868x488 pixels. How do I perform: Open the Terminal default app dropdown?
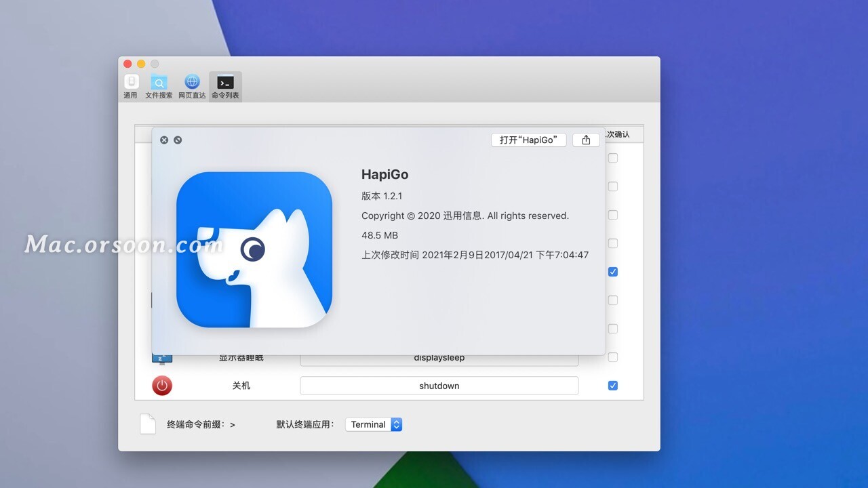coord(374,424)
